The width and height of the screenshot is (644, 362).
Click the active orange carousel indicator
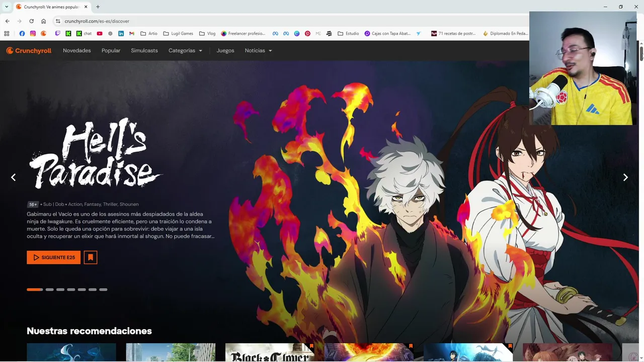35,290
